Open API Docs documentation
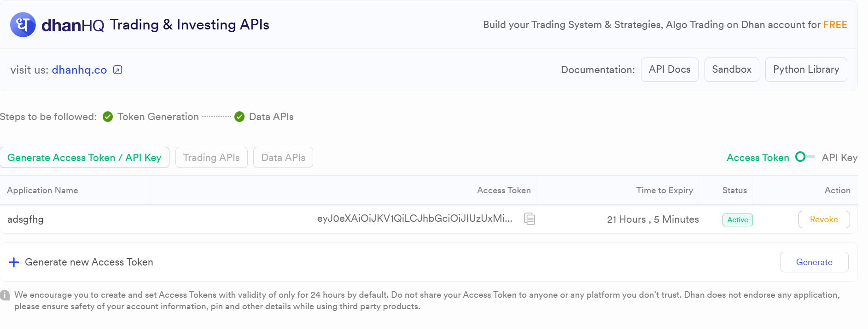 point(670,69)
